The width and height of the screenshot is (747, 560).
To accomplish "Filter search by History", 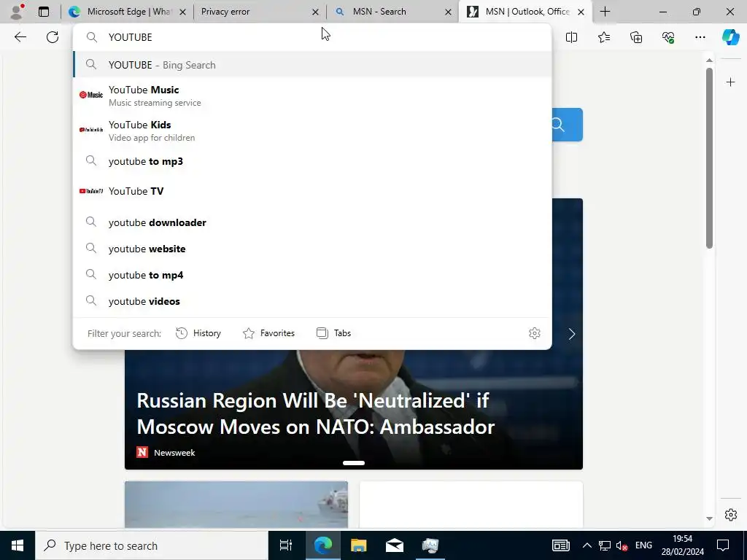I will 198,333.
